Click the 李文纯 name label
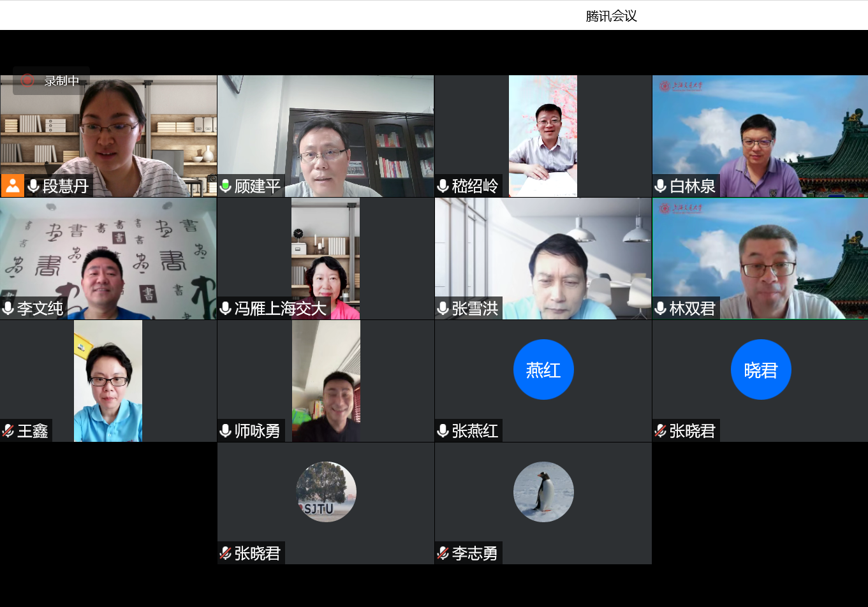The height and width of the screenshot is (607, 868). pyautogui.click(x=40, y=309)
